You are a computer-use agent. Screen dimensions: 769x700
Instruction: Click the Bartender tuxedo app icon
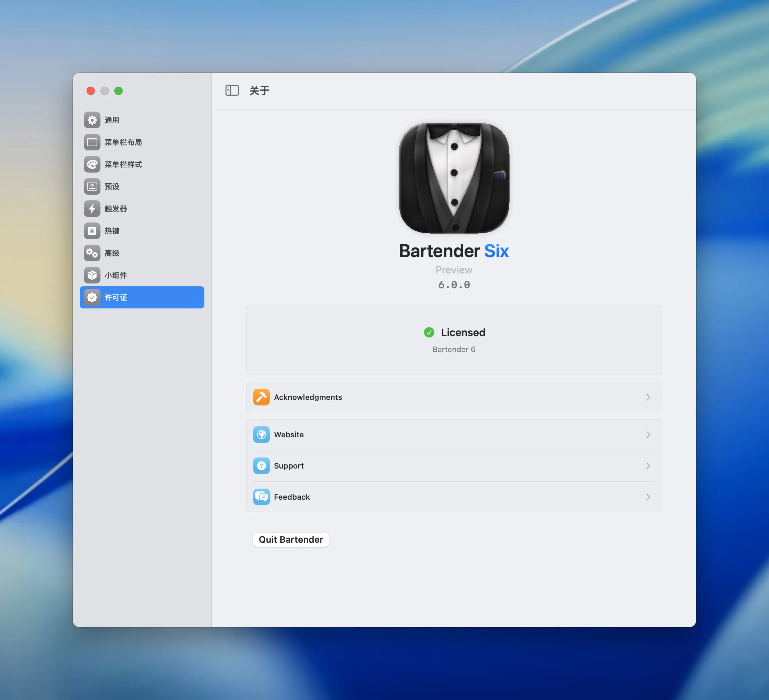454,178
